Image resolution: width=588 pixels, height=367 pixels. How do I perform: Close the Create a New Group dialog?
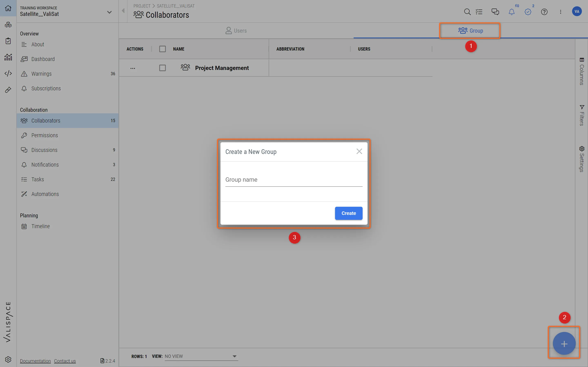(x=359, y=151)
